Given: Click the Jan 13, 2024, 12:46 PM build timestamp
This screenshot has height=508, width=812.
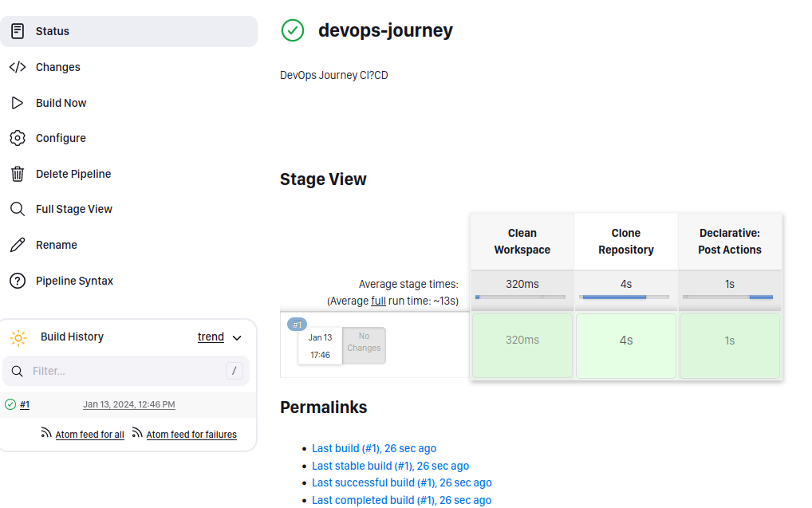Looking at the screenshot, I should pyautogui.click(x=129, y=404).
